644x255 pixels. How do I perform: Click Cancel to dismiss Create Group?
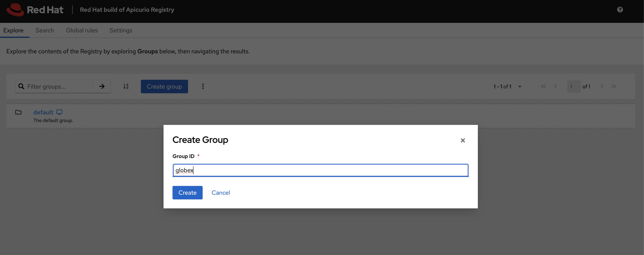tap(221, 192)
